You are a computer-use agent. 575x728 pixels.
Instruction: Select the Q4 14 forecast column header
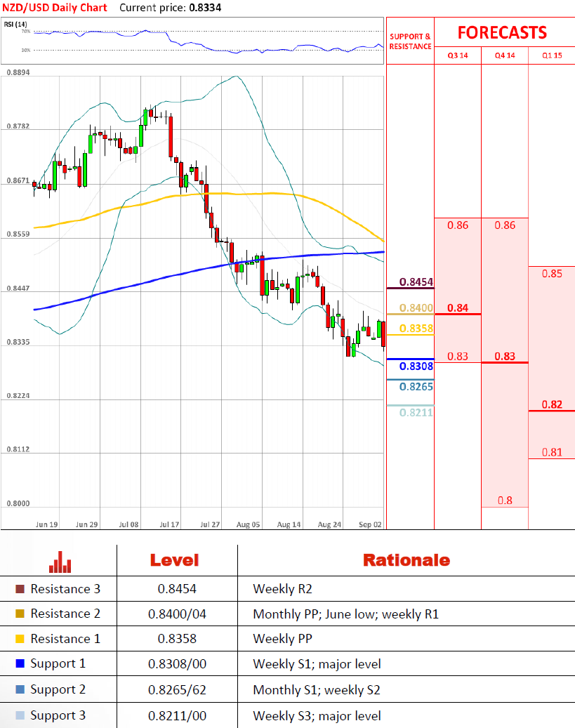point(505,55)
